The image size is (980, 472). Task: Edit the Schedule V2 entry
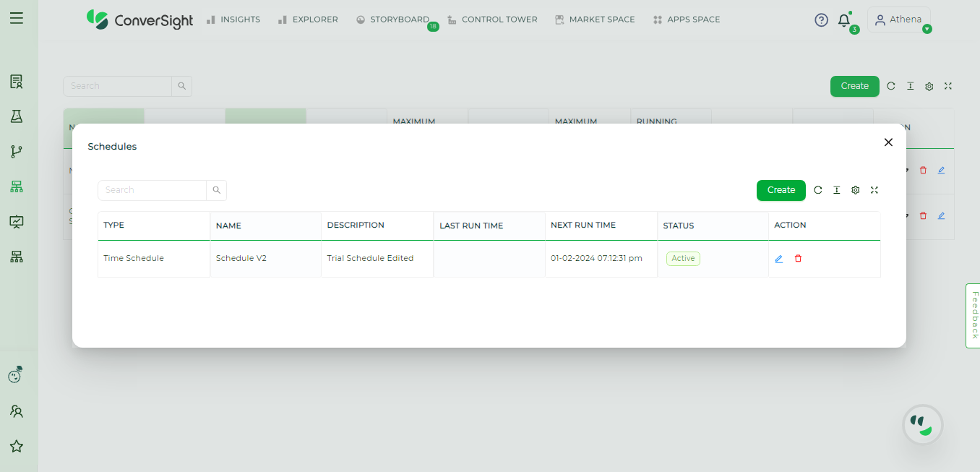[779, 259]
